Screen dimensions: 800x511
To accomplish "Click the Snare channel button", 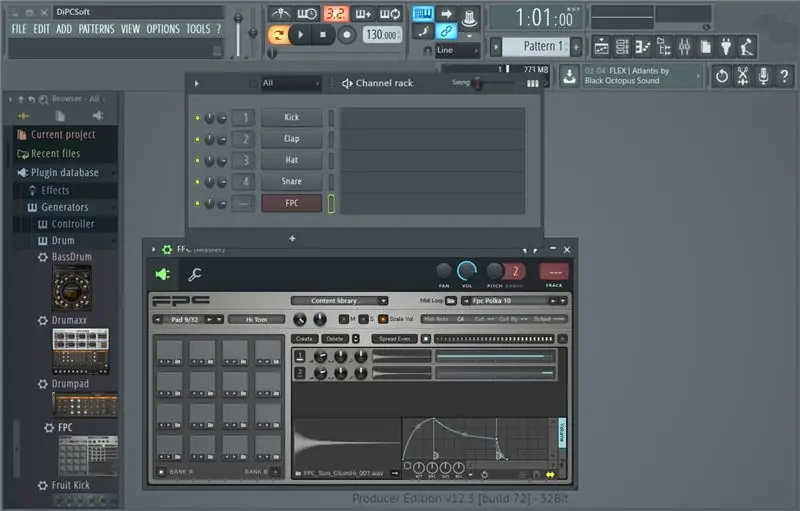I will click(291, 182).
